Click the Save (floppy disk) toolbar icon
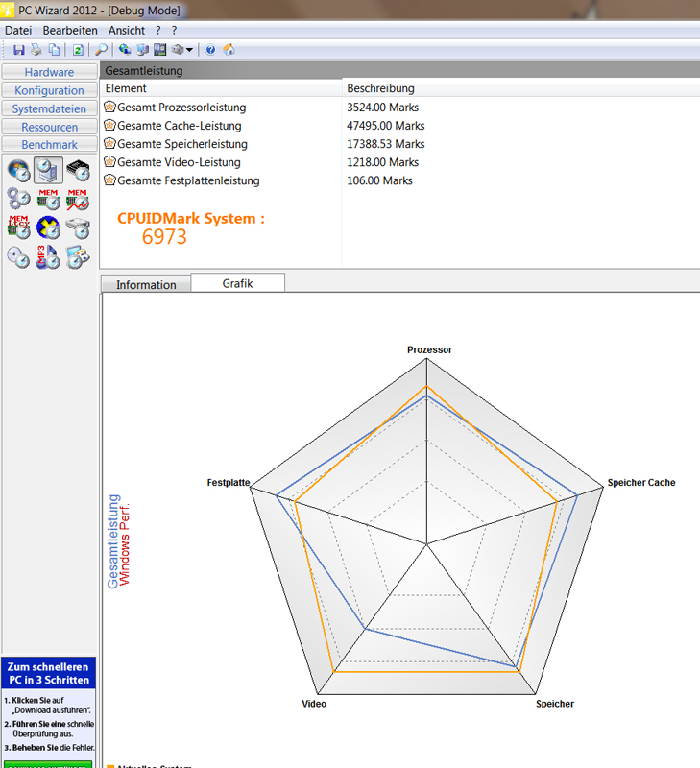 [18, 50]
